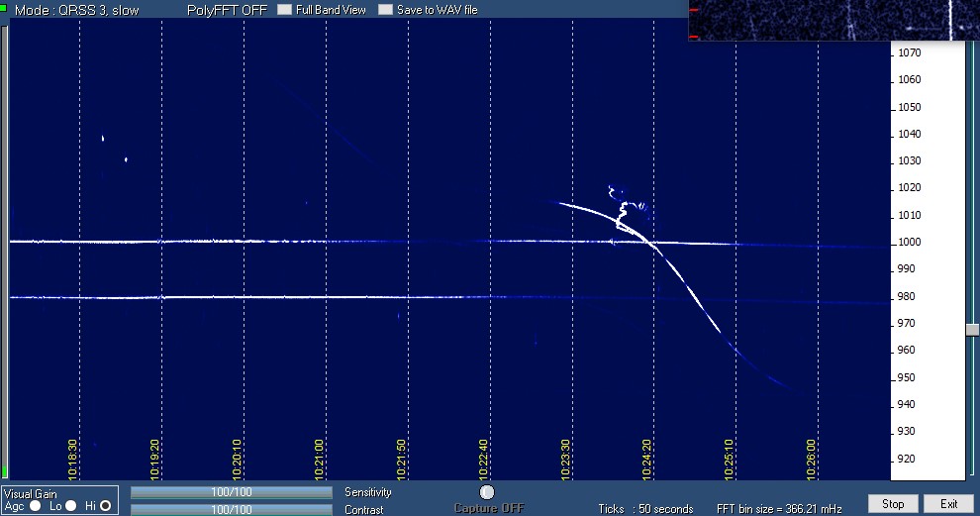Click the Exit button
The height and width of the screenshot is (516, 980).
tap(948, 503)
